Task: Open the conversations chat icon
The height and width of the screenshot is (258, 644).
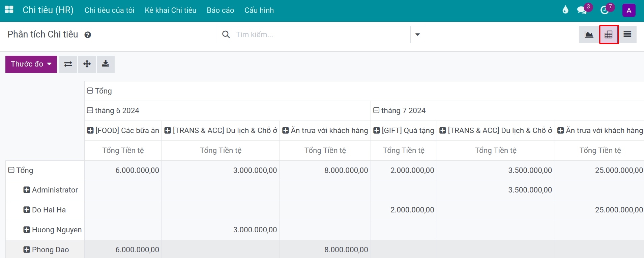Action: [x=582, y=10]
